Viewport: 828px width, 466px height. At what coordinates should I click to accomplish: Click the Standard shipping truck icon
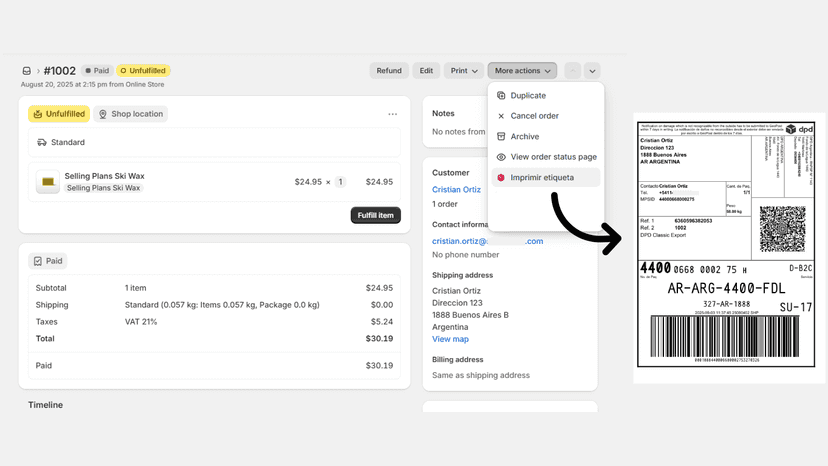click(x=42, y=142)
